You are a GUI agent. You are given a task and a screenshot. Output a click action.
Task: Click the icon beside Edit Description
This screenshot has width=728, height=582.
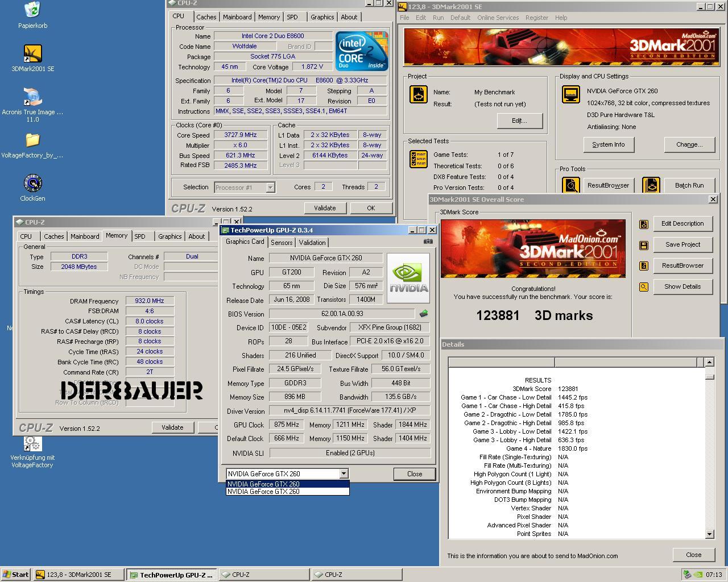pos(644,224)
